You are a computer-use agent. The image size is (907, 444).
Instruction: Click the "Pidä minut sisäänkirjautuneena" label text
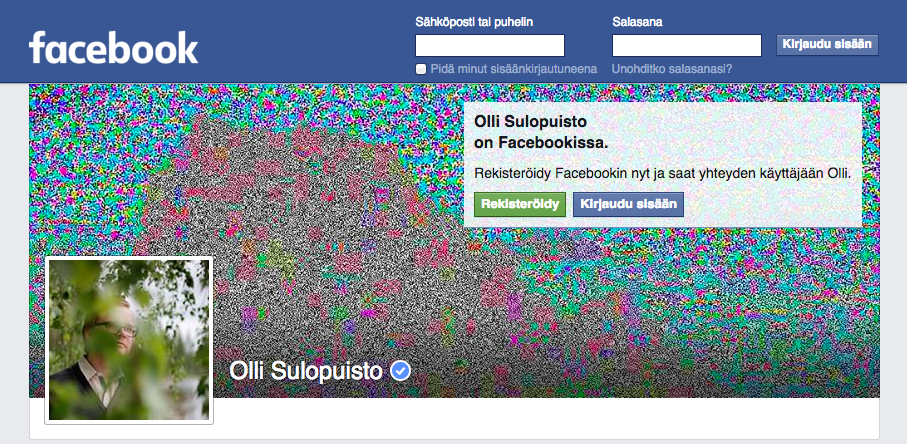pyautogui.click(x=514, y=69)
